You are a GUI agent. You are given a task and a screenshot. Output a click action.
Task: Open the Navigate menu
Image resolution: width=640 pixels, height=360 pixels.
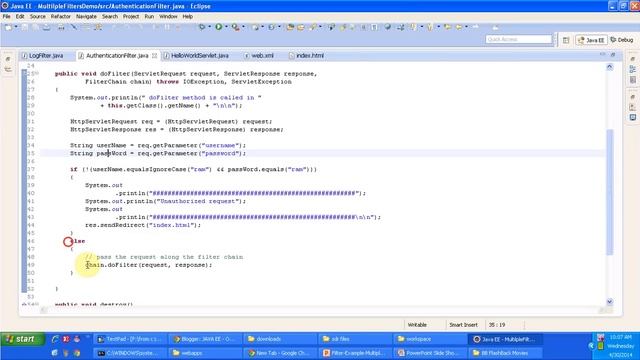click(x=86, y=17)
